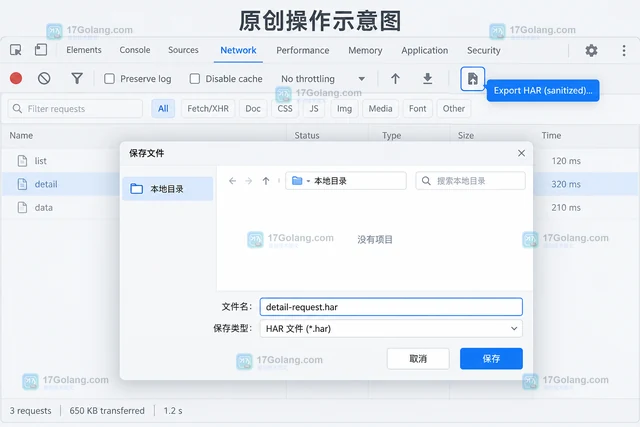Switch to the Elements tab
Viewport: 640px width, 427px height.
click(84, 50)
